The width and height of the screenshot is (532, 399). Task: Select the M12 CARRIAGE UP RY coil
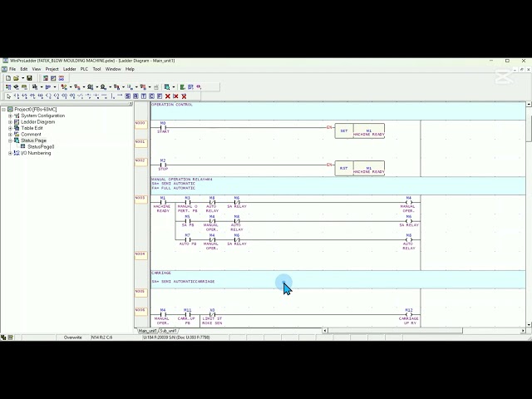click(409, 317)
